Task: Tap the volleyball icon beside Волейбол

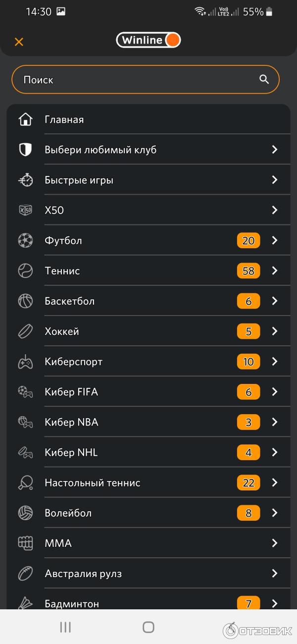Action: tap(25, 513)
